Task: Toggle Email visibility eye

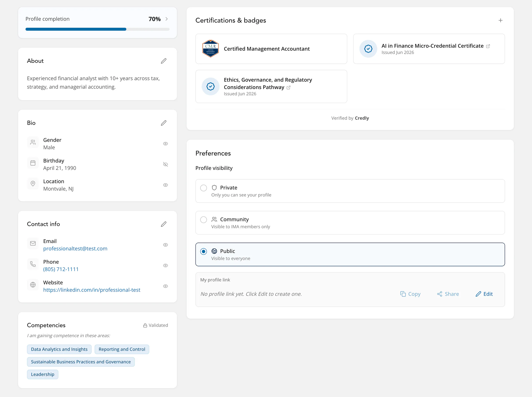Action: [x=165, y=245]
